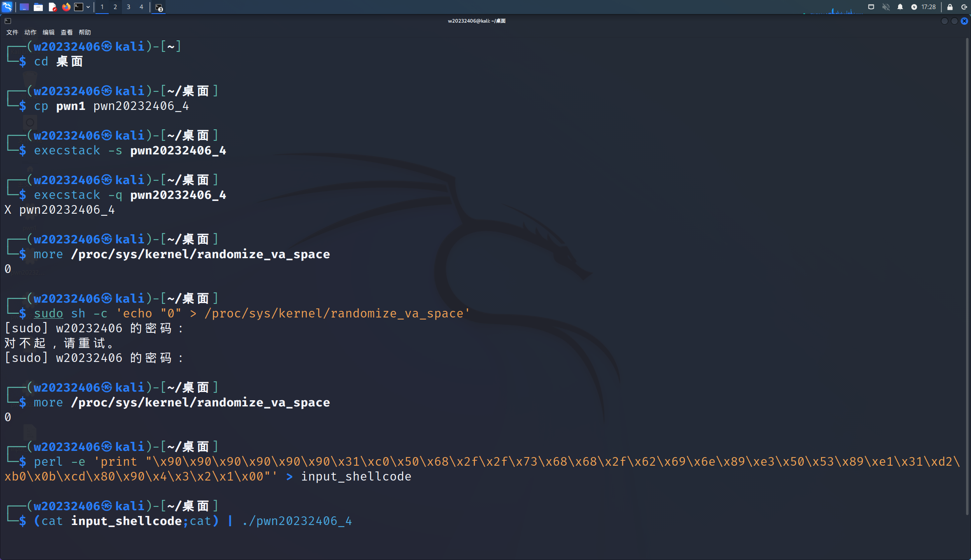Open the Kali applications menu
Viewport: 971px width, 560px height.
pos(7,7)
